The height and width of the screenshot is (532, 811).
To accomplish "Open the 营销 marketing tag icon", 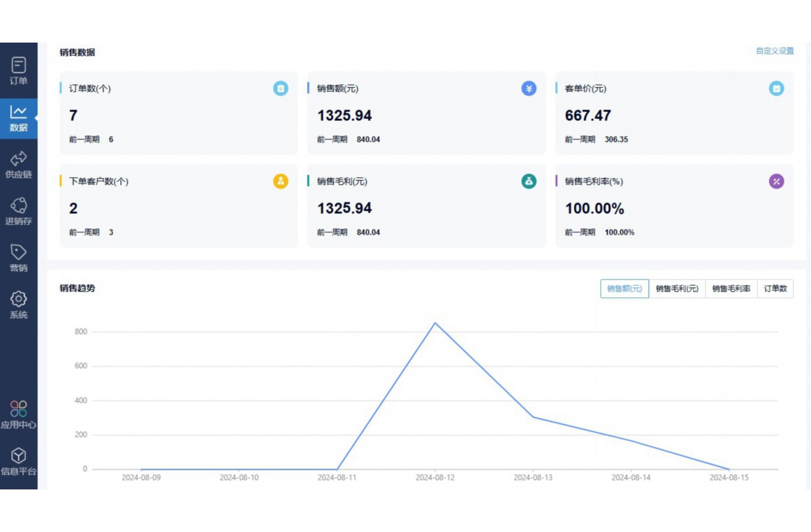I will coord(19,253).
